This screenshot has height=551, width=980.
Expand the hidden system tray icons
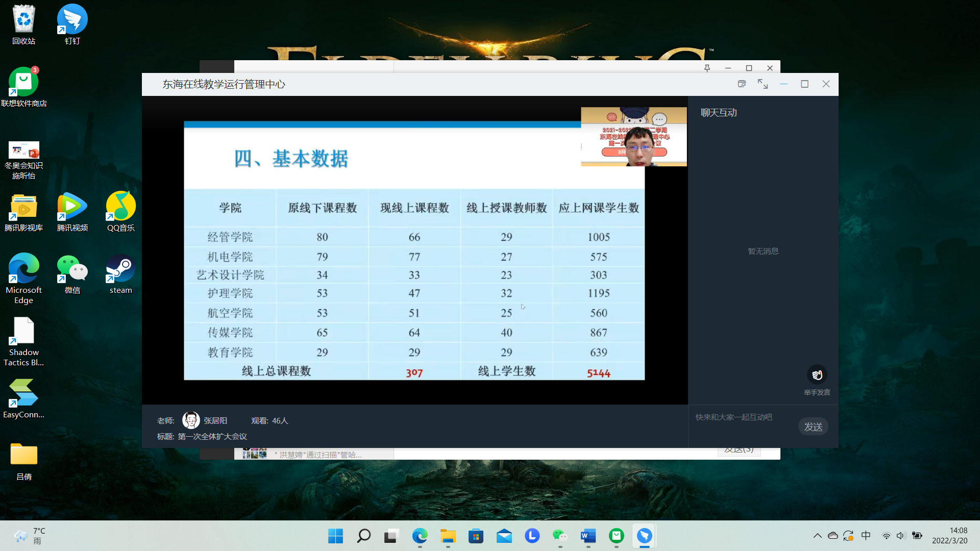(x=817, y=536)
